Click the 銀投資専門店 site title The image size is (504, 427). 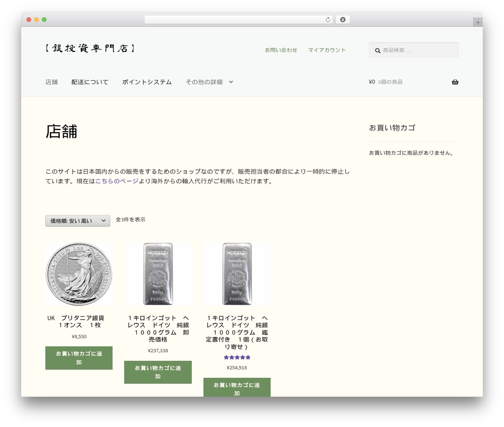[90, 48]
